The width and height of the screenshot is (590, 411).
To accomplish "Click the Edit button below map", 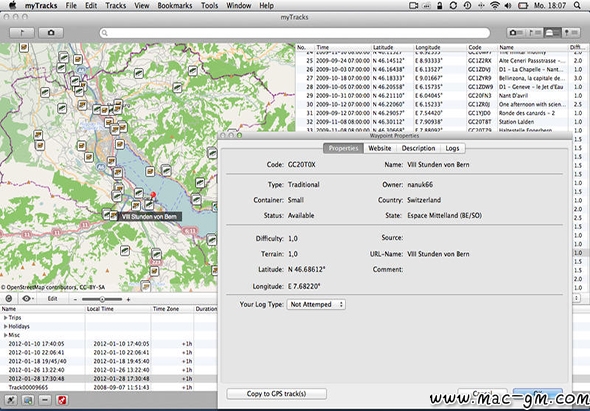I will tap(52, 299).
